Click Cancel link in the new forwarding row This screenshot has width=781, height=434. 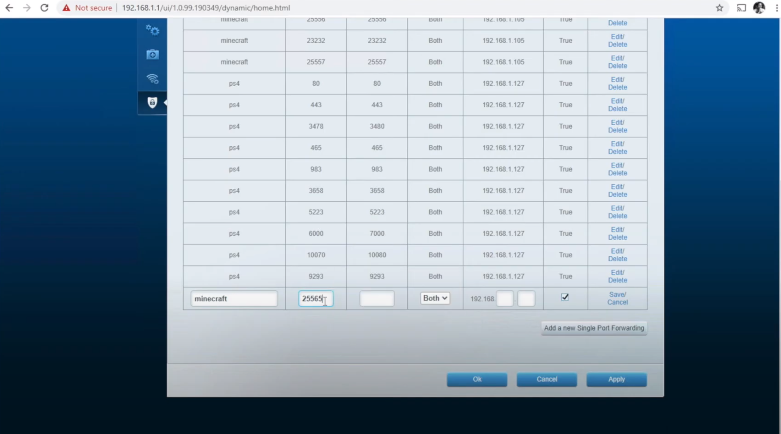click(618, 302)
